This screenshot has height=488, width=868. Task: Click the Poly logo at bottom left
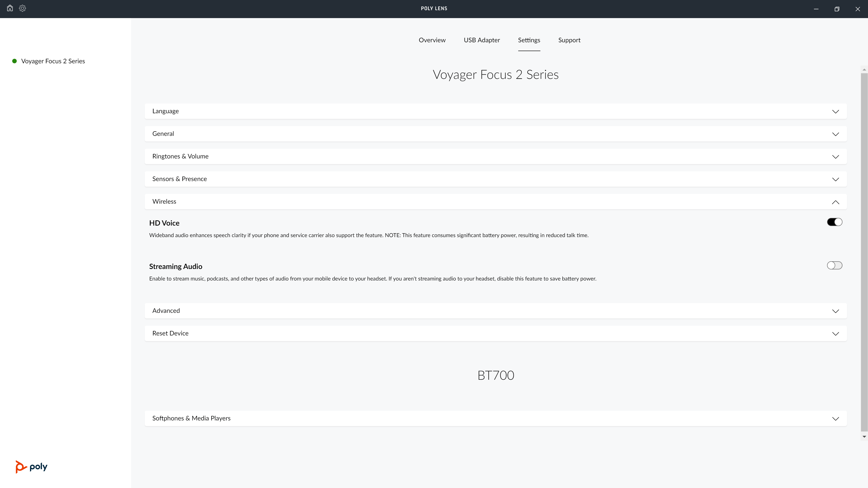(x=31, y=467)
